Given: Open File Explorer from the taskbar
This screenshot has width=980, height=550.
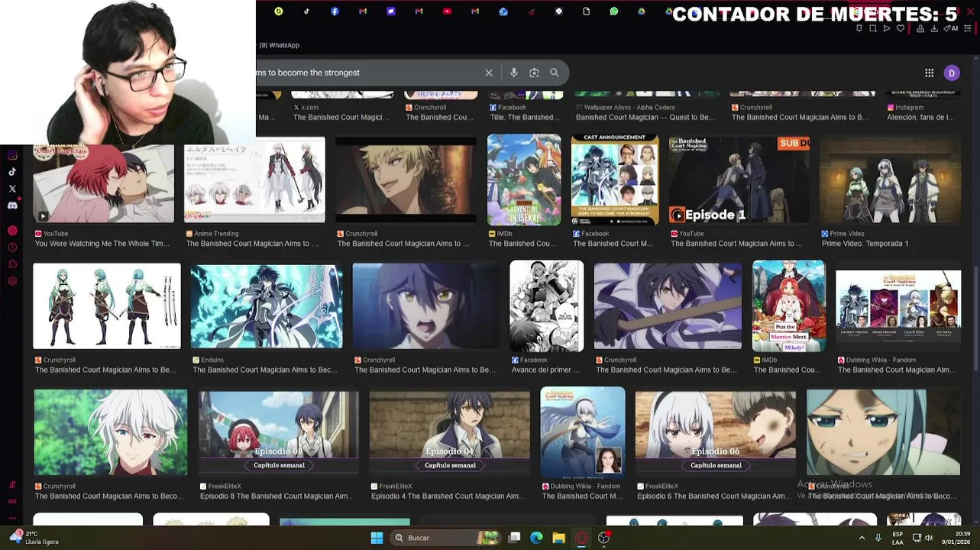Looking at the screenshot, I should pyautogui.click(x=559, y=538).
